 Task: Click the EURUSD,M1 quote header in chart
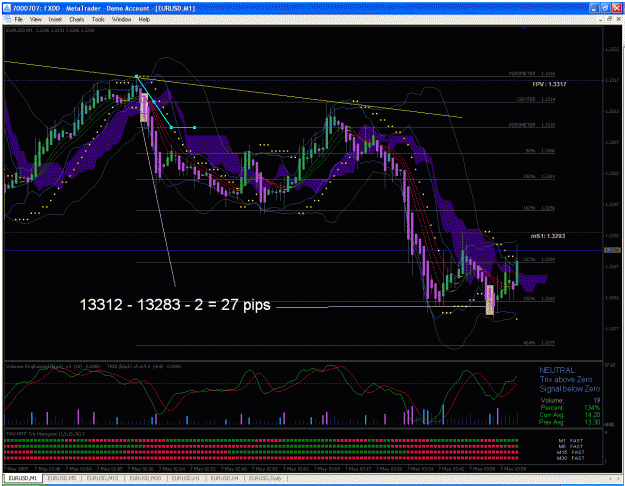(x=50, y=30)
